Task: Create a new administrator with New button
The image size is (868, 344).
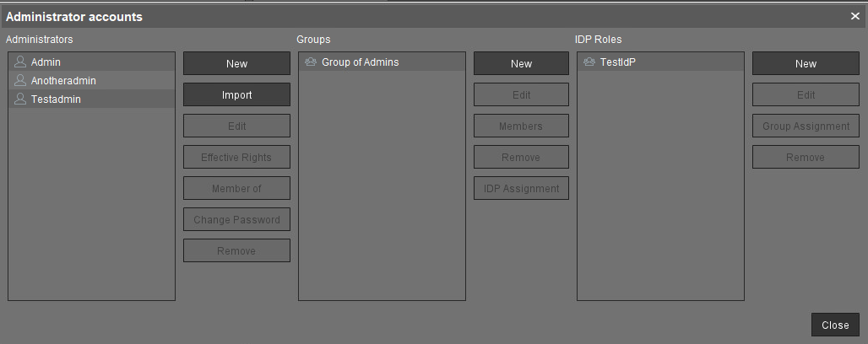Action: [236, 63]
